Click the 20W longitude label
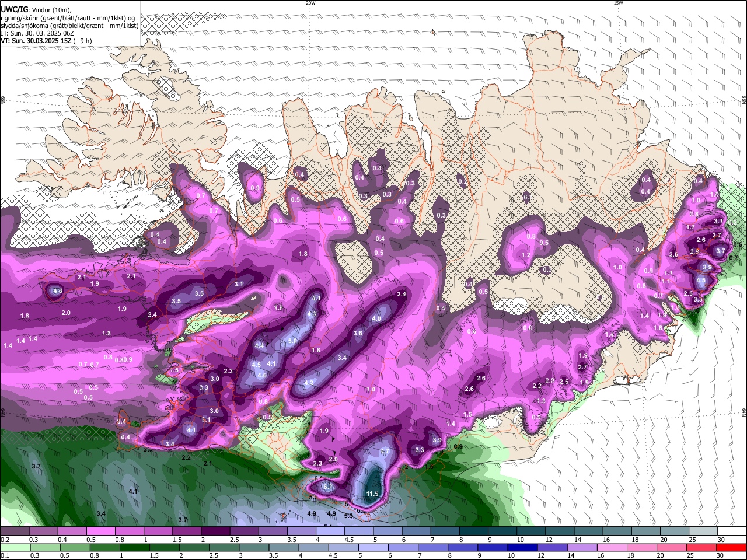This screenshot has width=747, height=560. pyautogui.click(x=310, y=3)
